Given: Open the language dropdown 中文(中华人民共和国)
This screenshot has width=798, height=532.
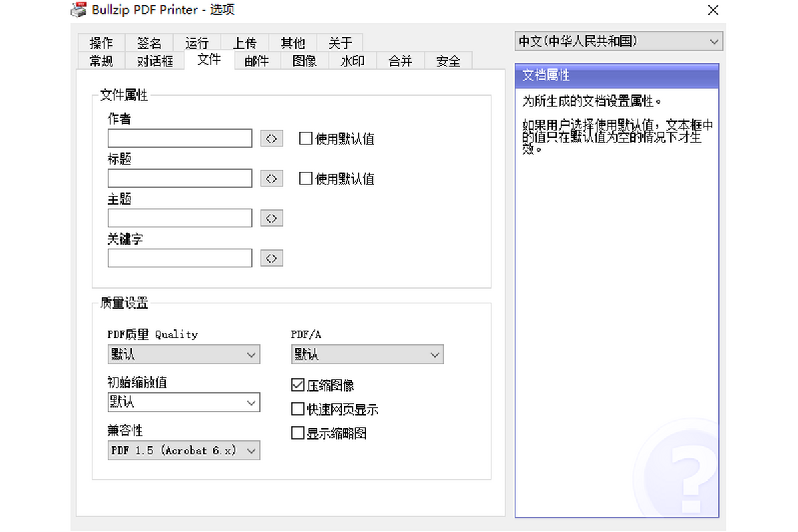Looking at the screenshot, I should (x=618, y=41).
